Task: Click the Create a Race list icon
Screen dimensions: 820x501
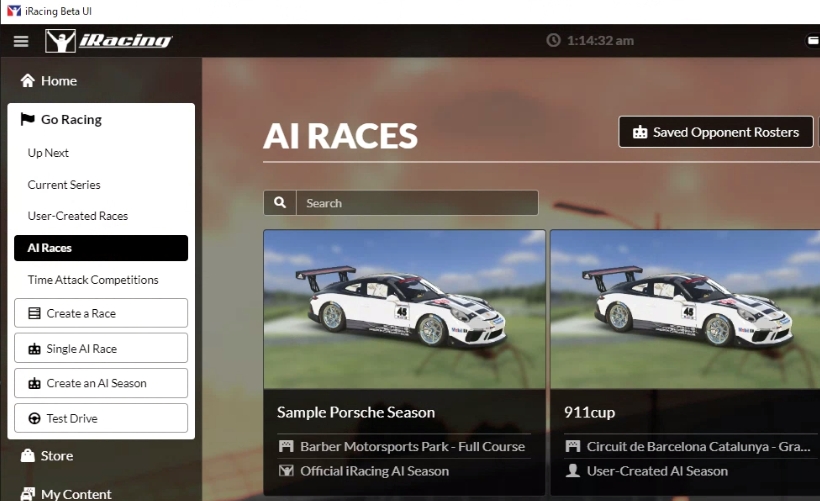Action: tap(34, 313)
